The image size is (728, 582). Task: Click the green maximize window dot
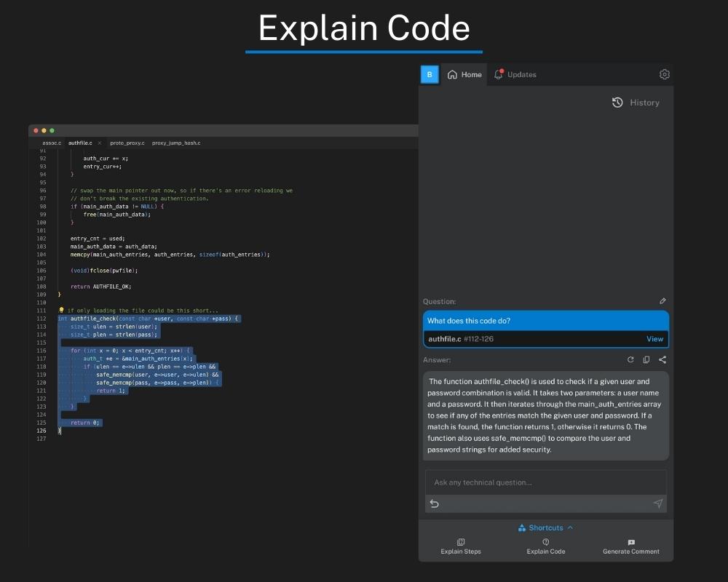tap(52, 130)
